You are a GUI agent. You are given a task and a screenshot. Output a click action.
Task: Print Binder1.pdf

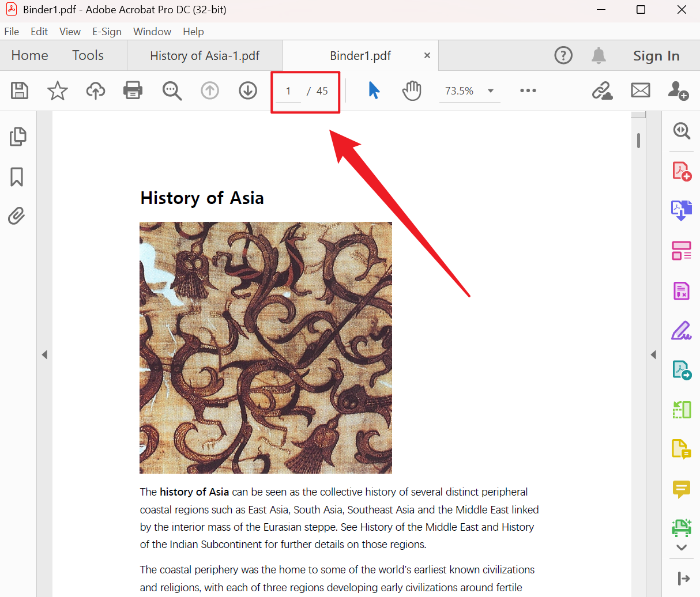133,90
